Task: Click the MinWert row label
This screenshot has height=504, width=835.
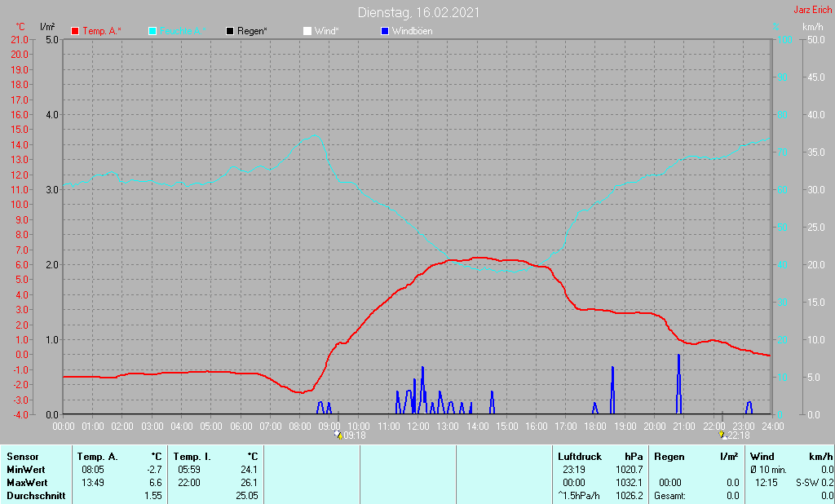Action: 25,470
